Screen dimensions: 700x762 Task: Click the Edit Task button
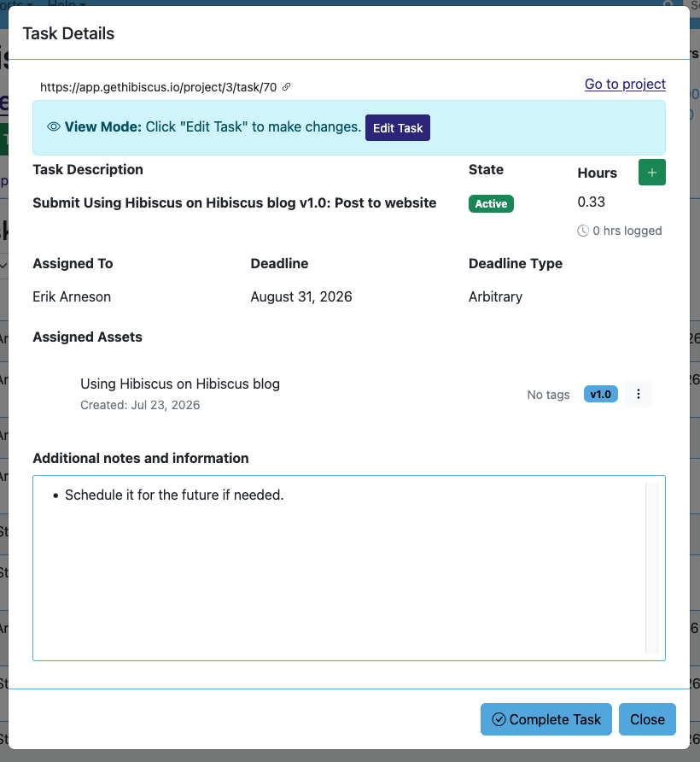(x=398, y=128)
